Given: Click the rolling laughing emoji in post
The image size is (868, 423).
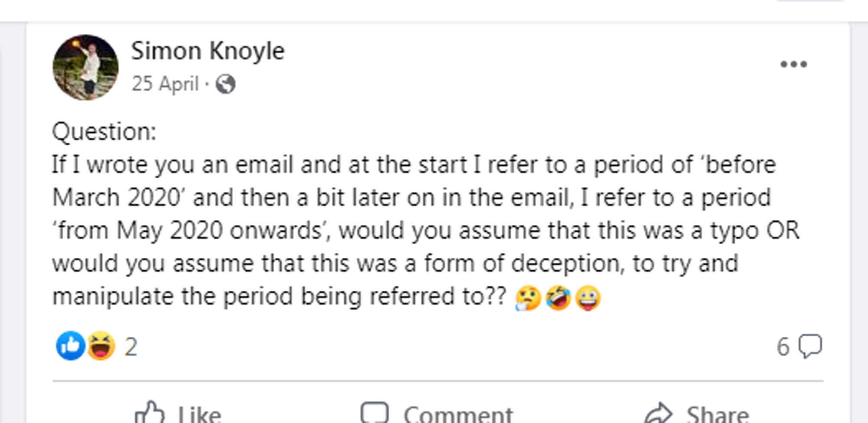Looking at the screenshot, I should click(x=558, y=298).
